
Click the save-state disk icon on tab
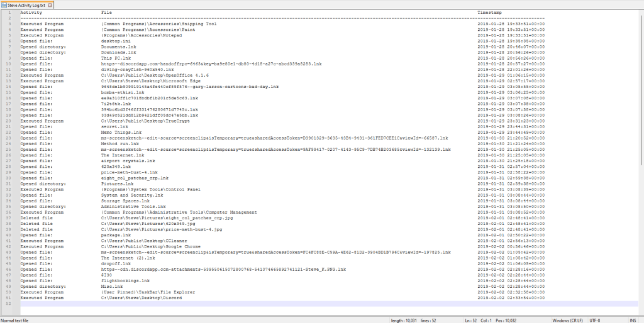(4, 4)
